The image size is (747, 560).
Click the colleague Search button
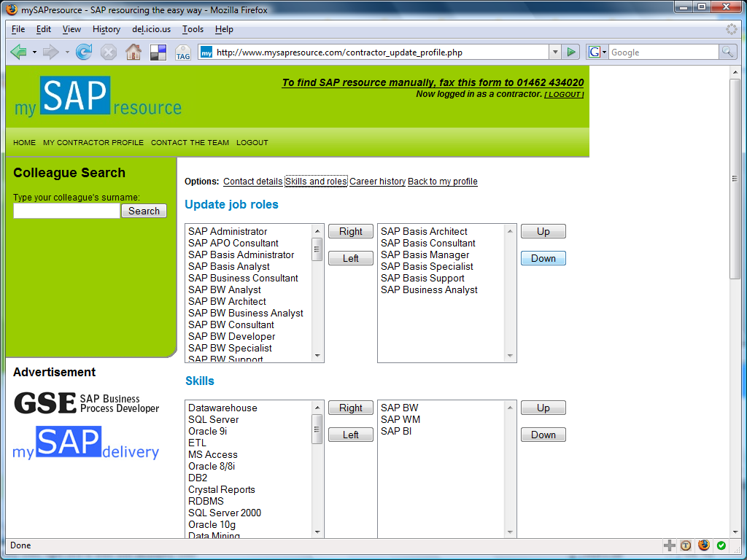[144, 211]
